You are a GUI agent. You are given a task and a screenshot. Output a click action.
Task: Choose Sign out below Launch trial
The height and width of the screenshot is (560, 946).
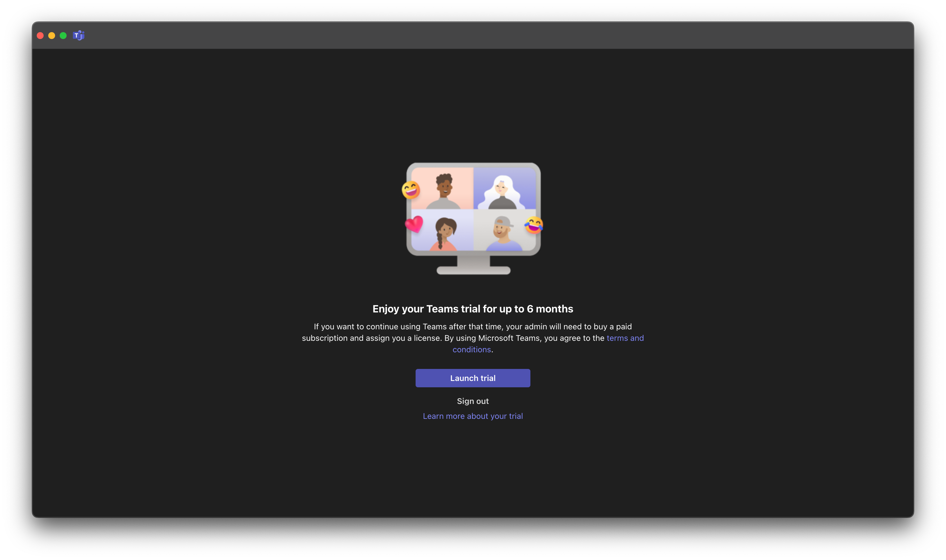click(473, 401)
